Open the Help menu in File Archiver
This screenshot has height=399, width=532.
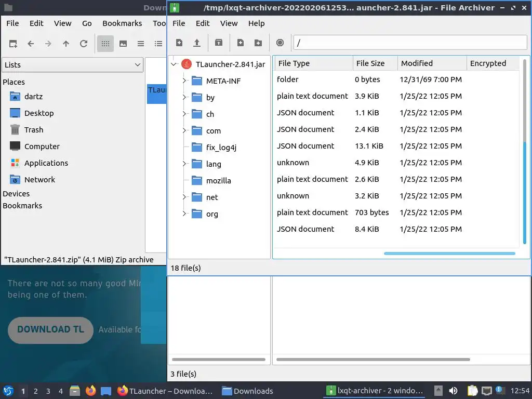click(256, 23)
